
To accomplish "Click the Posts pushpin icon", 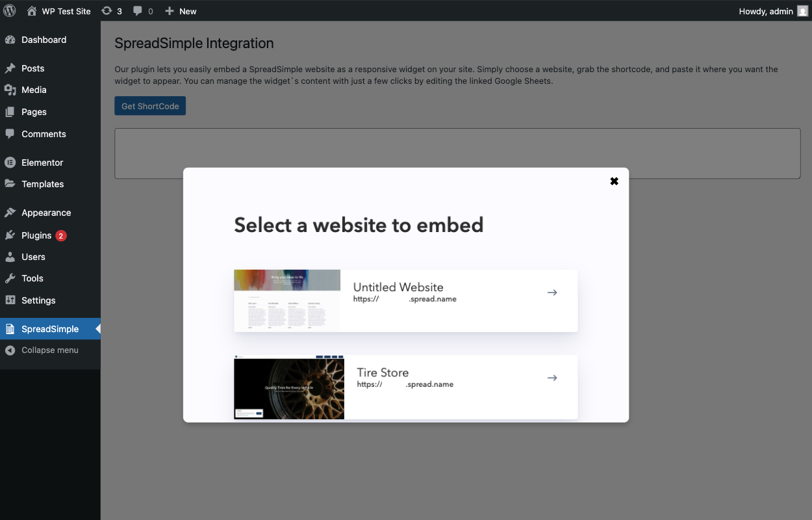I will [x=10, y=68].
